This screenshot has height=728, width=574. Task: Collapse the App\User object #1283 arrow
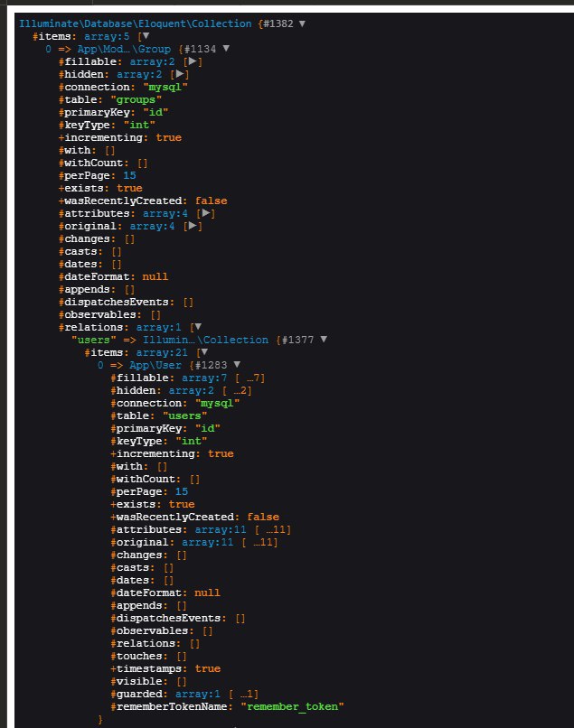[237, 365]
